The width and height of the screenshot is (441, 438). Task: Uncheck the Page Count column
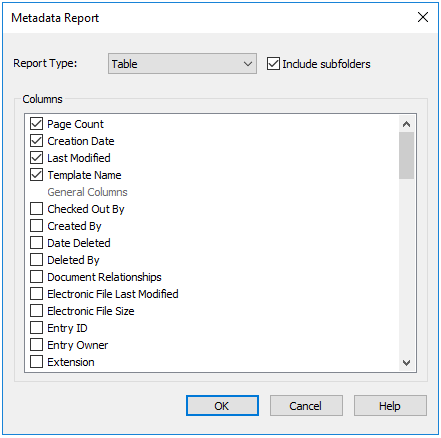coord(36,124)
